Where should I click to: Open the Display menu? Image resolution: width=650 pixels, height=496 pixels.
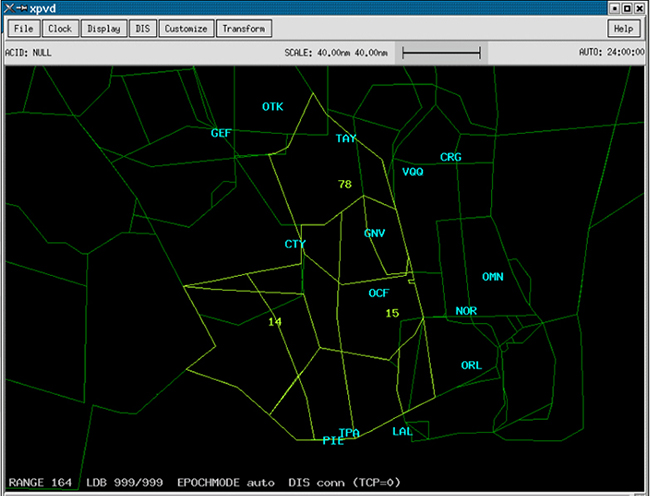(103, 29)
